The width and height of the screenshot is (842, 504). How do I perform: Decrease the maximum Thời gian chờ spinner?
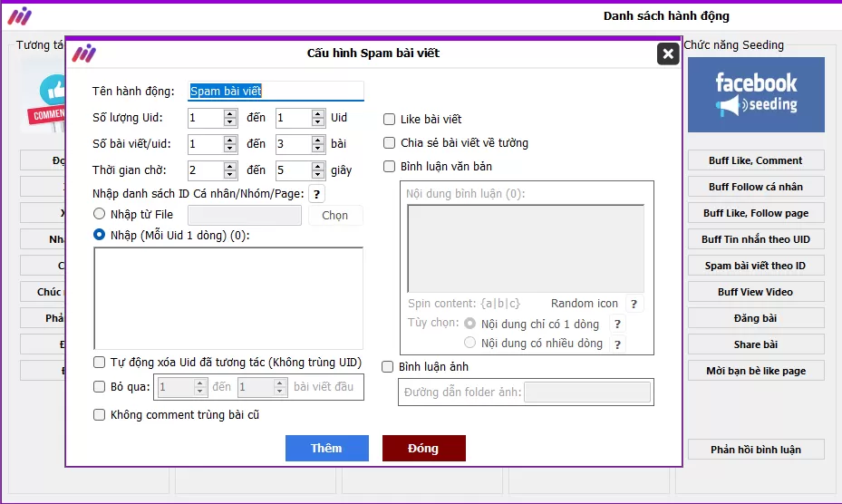[318, 175]
